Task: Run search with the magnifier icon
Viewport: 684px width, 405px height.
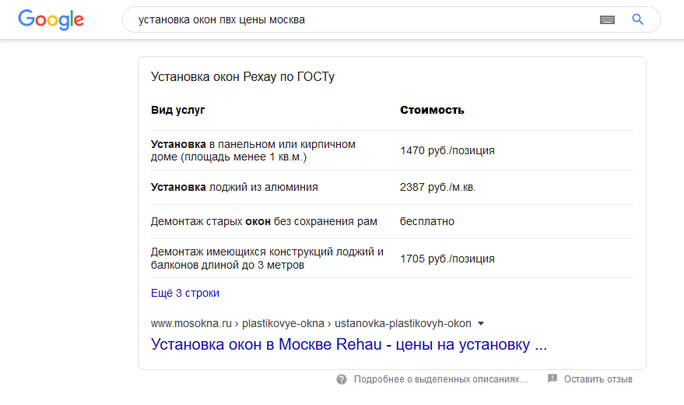Action: [638, 19]
